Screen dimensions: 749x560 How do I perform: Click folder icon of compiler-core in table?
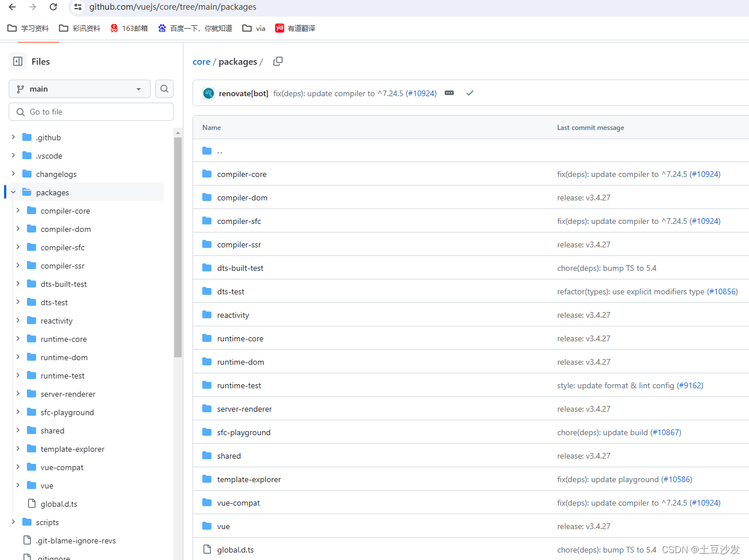(x=207, y=174)
